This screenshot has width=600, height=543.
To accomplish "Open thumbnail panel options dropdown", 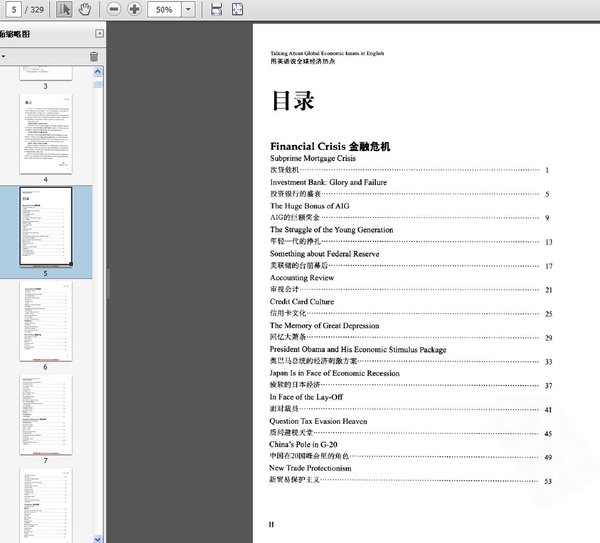I will coord(3,57).
